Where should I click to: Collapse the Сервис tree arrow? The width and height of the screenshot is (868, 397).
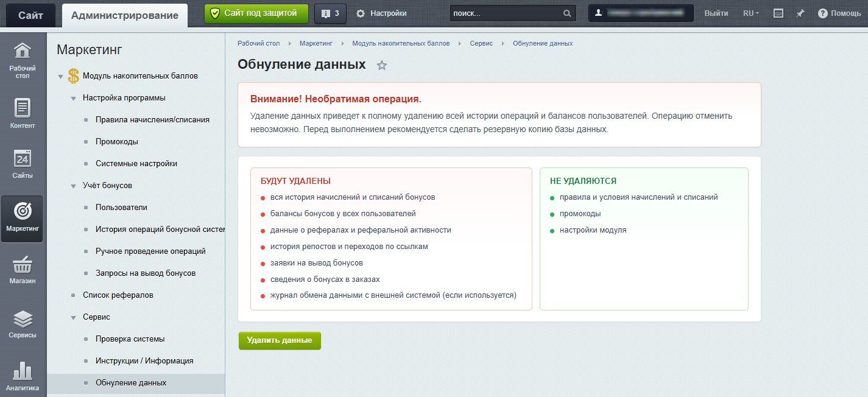(73, 318)
